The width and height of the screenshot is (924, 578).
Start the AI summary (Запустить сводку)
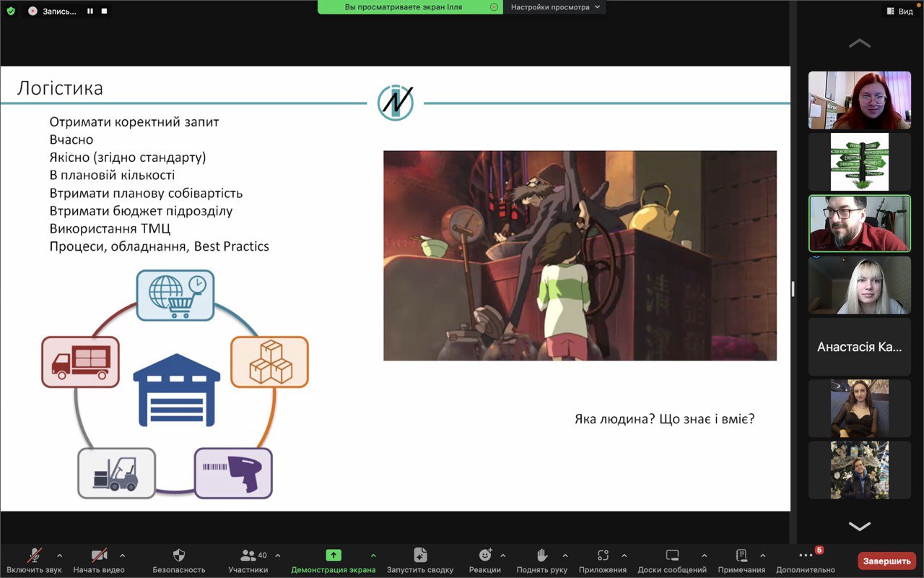420,555
